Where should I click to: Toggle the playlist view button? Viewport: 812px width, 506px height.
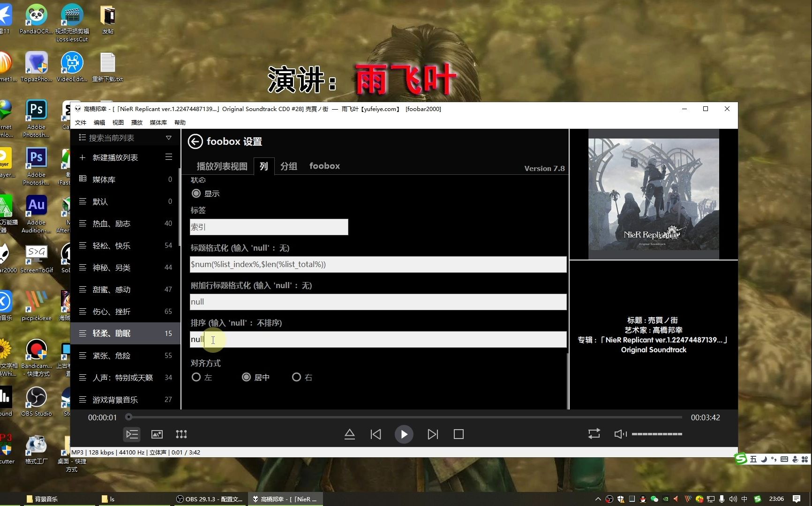132,434
